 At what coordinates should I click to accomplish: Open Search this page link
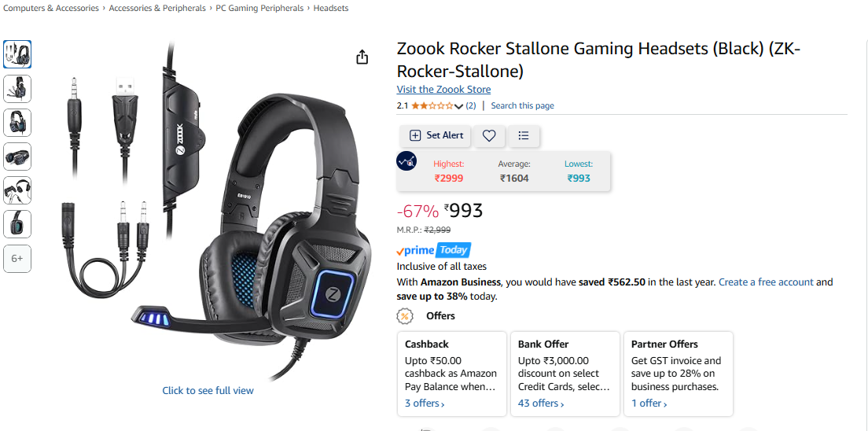(523, 106)
